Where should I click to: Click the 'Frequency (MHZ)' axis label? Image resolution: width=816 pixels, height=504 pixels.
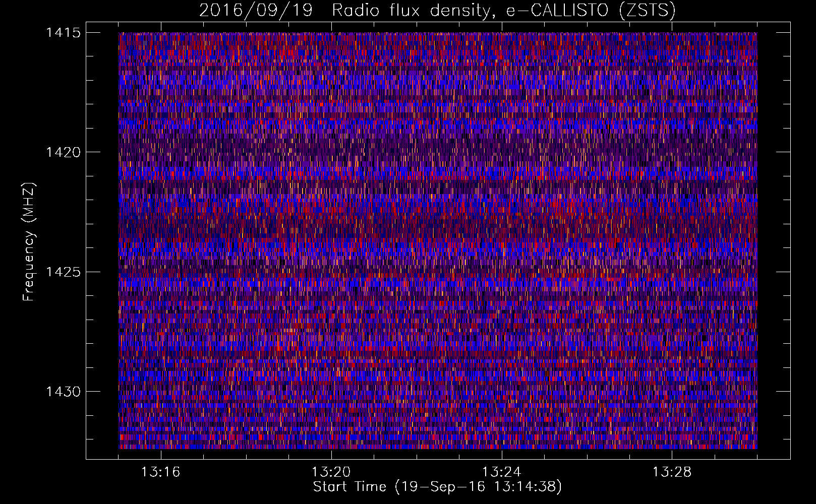click(x=29, y=242)
